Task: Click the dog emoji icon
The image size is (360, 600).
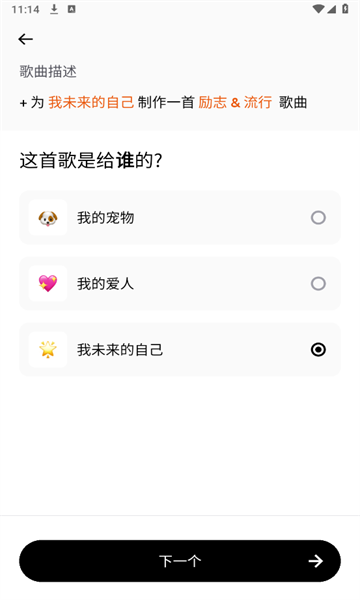Action: coord(48,218)
